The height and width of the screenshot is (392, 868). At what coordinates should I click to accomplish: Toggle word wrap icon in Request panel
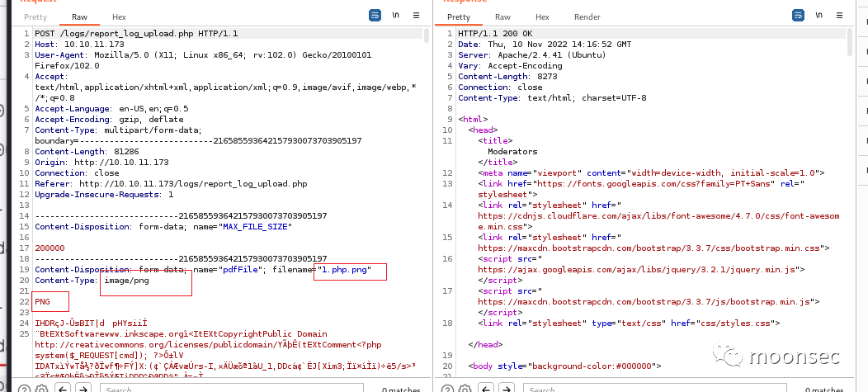375,16
